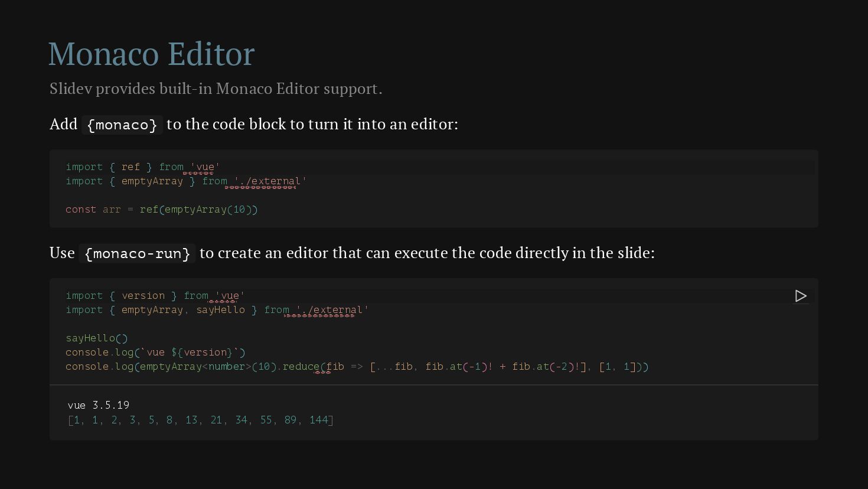Click the 'Monaco Editor' slide heading
Screen dimensions: 868x489
tap(151, 54)
